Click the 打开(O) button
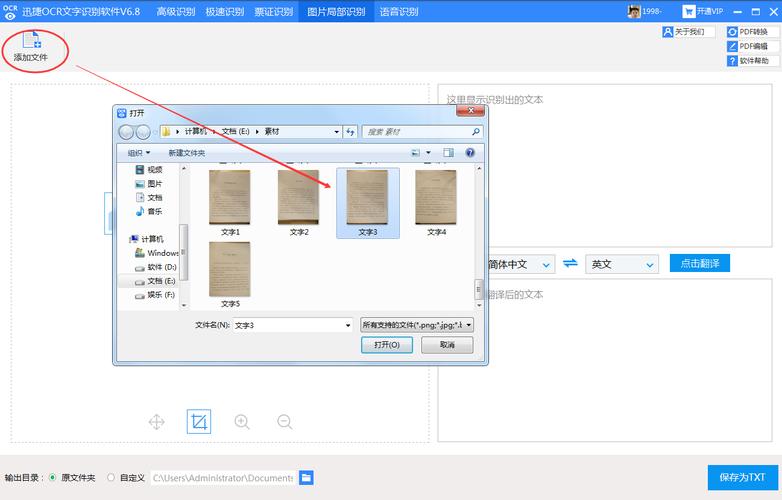The image size is (782, 500). (387, 345)
